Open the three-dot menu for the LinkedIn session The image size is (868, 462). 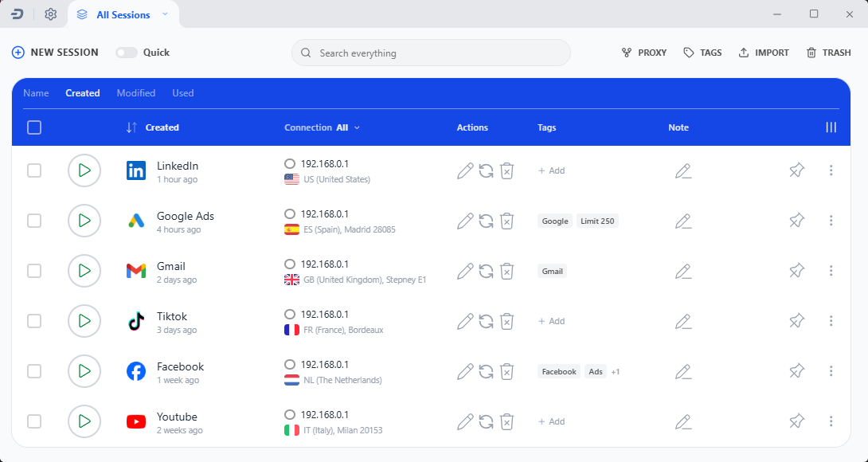coord(831,170)
